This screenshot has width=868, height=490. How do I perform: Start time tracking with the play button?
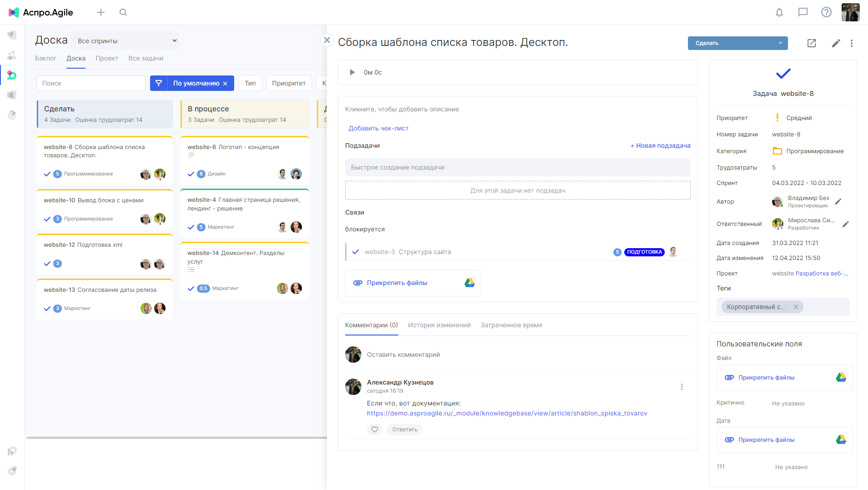click(351, 72)
